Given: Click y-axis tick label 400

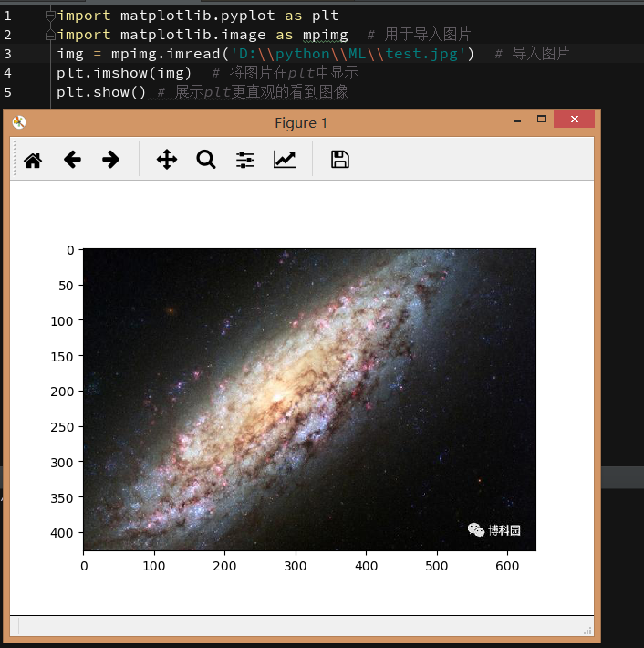Looking at the screenshot, I should coord(62,533).
